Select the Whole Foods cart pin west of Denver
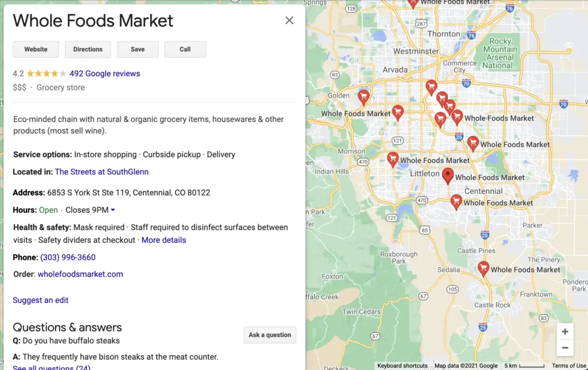 pos(397,113)
